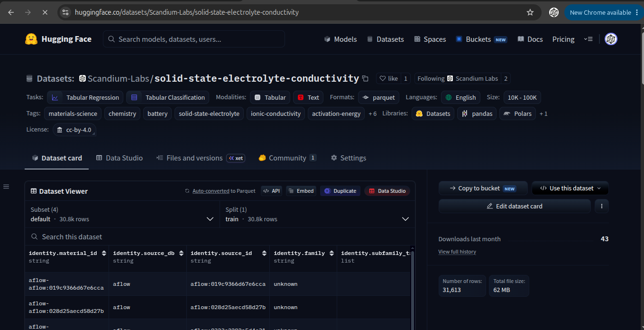Click New Chrome available update button
The image size is (644, 330).
[604, 12]
